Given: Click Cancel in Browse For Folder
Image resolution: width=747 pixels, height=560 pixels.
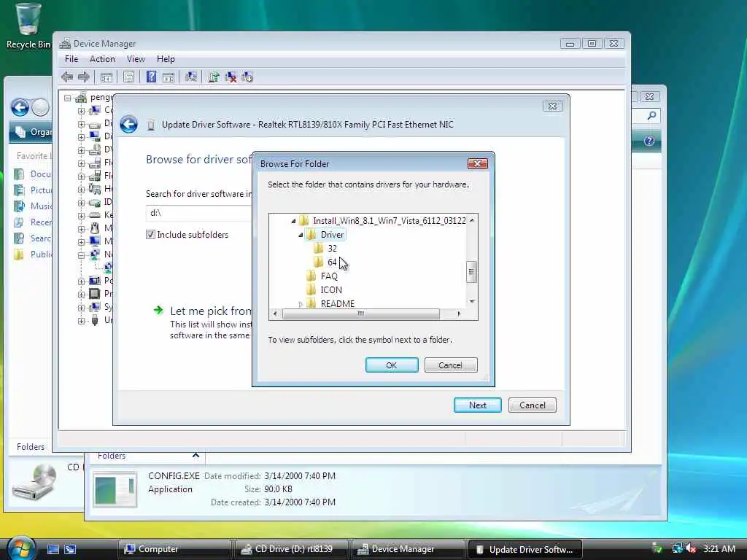Looking at the screenshot, I should pyautogui.click(x=451, y=365).
